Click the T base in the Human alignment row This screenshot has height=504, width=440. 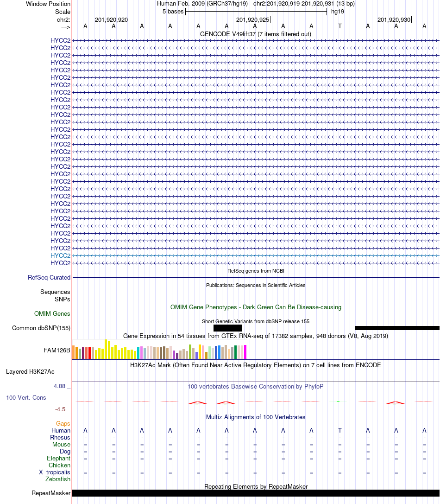pos(340,430)
